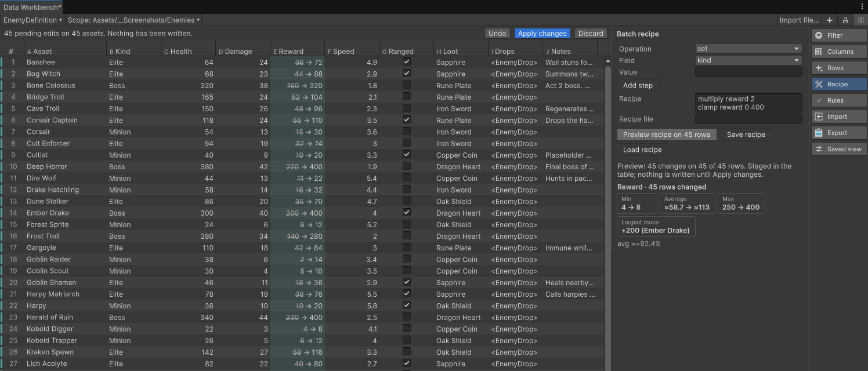
Task: Toggle Ranged checkbox for Goblin Shaman
Action: [x=407, y=282]
